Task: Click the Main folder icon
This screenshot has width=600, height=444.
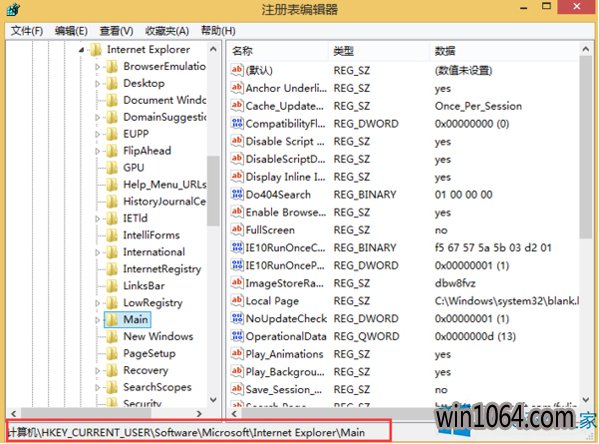Action: [x=112, y=320]
